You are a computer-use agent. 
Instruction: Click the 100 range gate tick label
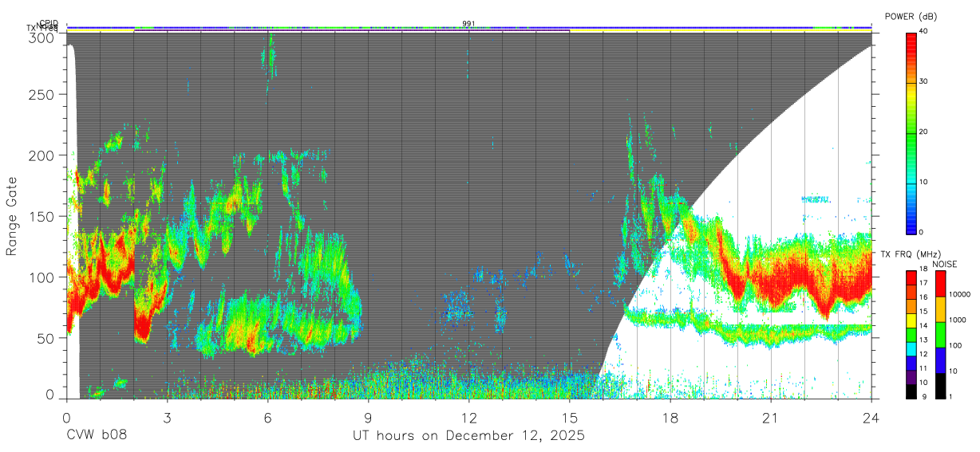point(43,277)
